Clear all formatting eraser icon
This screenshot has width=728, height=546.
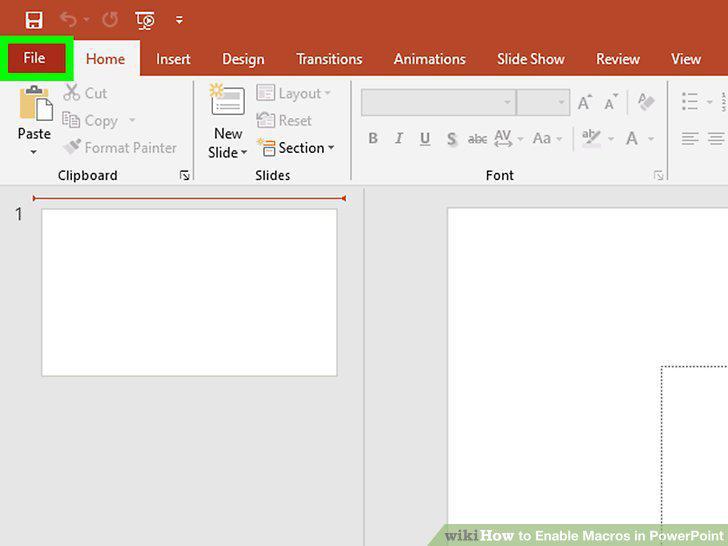tap(646, 102)
